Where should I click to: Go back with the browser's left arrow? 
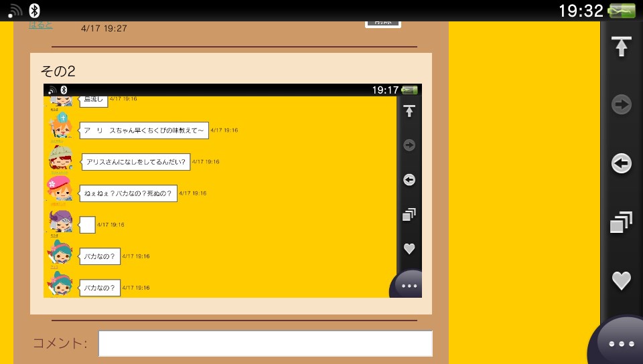tap(622, 163)
